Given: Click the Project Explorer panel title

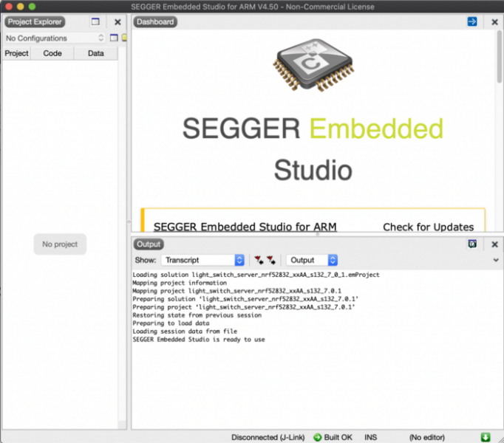Looking at the screenshot, I should (35, 22).
